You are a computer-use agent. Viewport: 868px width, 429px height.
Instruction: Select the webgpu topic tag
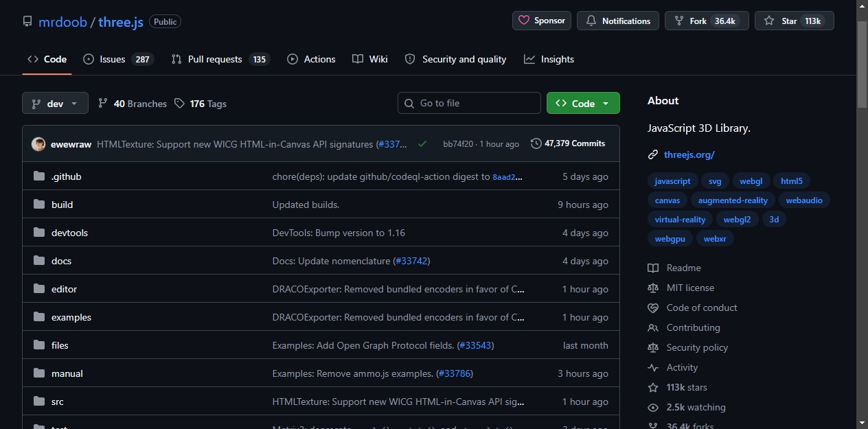coord(670,239)
